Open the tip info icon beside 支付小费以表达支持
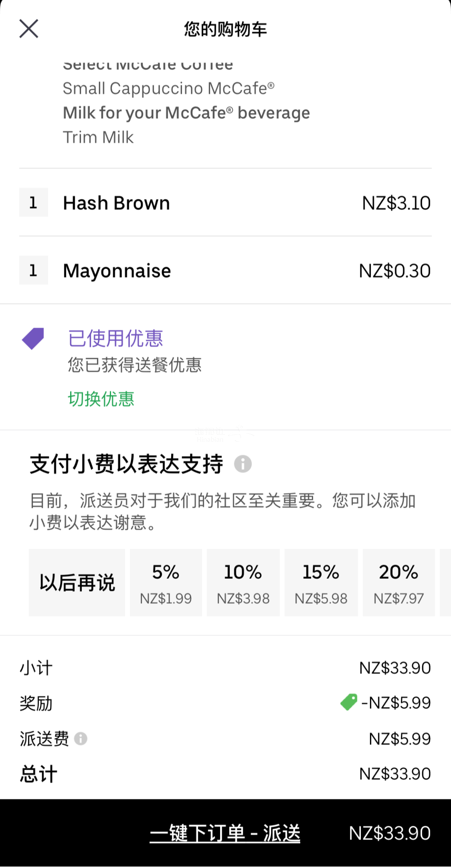Screen dimensions: 451x868 [243, 464]
